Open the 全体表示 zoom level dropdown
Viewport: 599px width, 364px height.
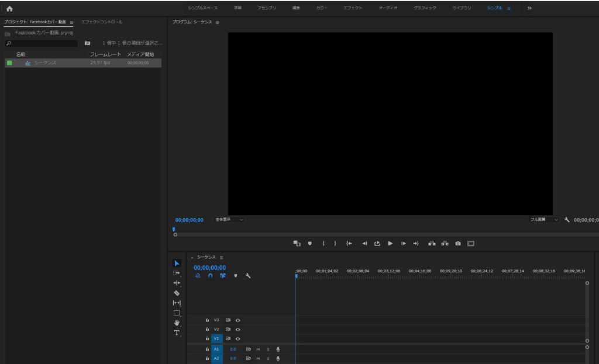click(229, 220)
